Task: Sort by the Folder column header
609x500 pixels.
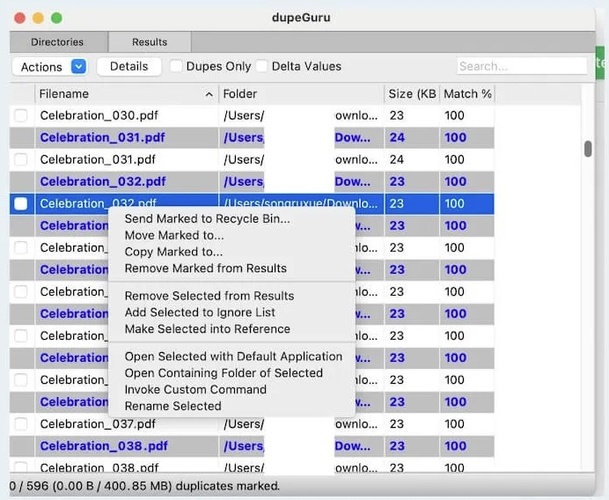Action: [x=301, y=94]
